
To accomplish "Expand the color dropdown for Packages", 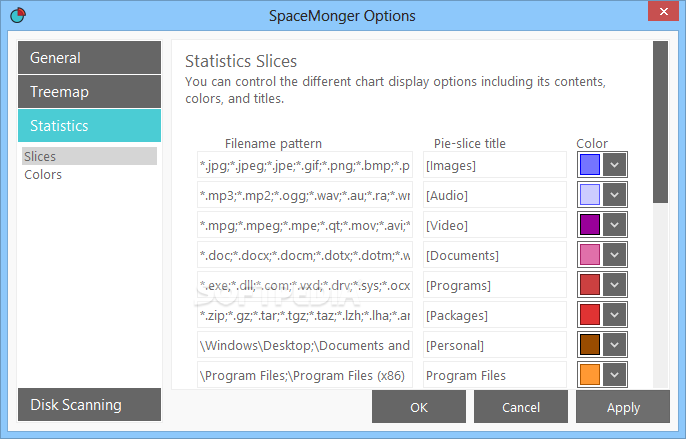I will tap(614, 314).
